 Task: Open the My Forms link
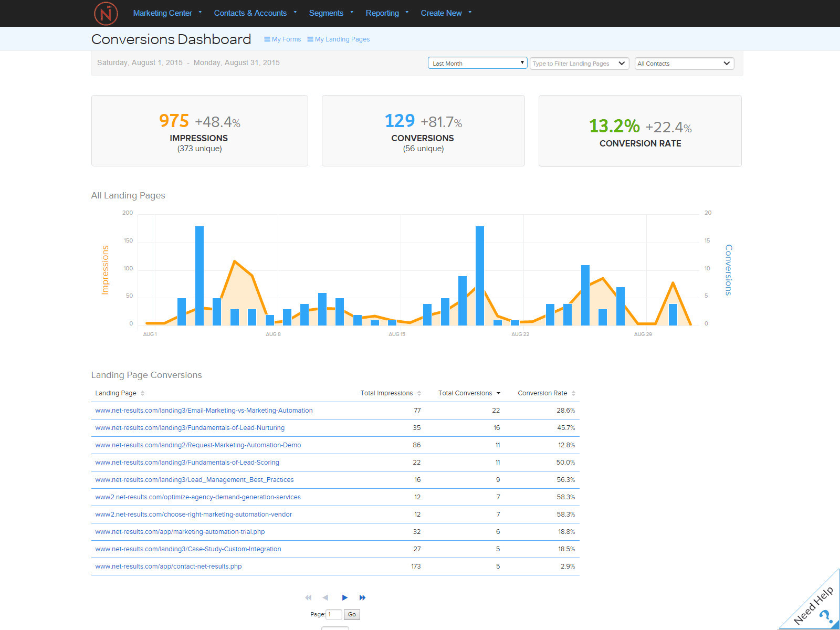pos(282,39)
